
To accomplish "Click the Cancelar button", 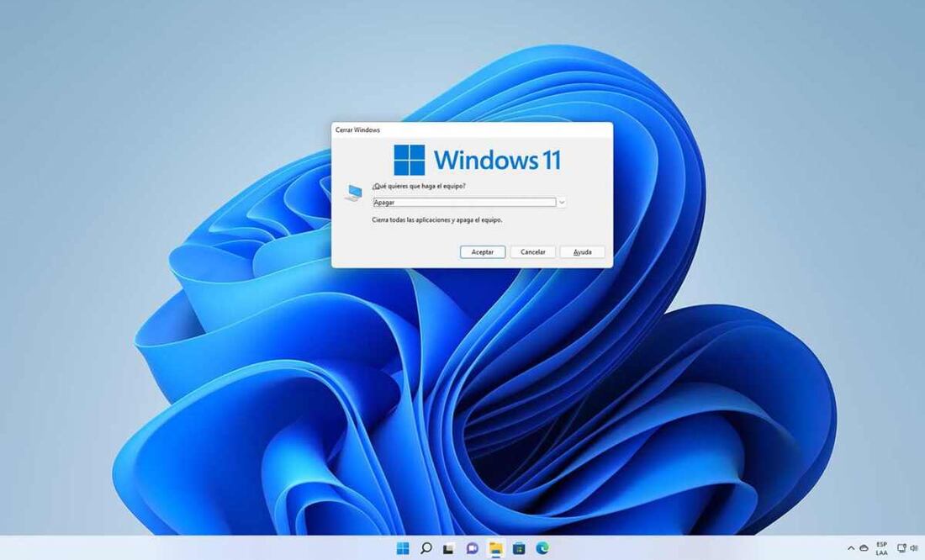I will click(531, 251).
